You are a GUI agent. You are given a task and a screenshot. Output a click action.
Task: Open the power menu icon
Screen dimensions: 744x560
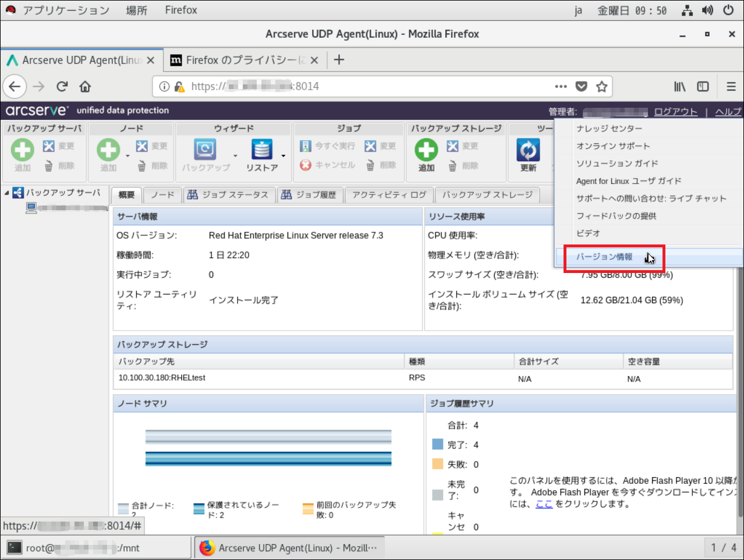click(x=728, y=10)
